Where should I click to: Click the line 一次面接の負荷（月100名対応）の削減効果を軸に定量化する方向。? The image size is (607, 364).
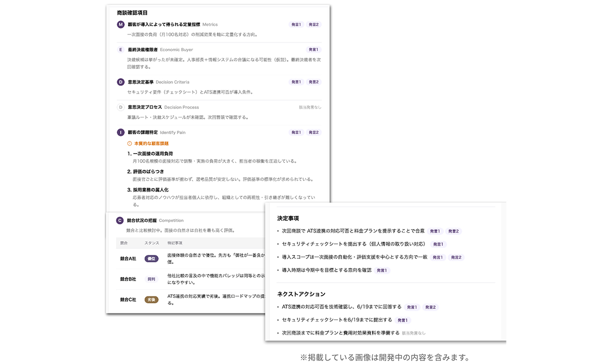point(193,34)
